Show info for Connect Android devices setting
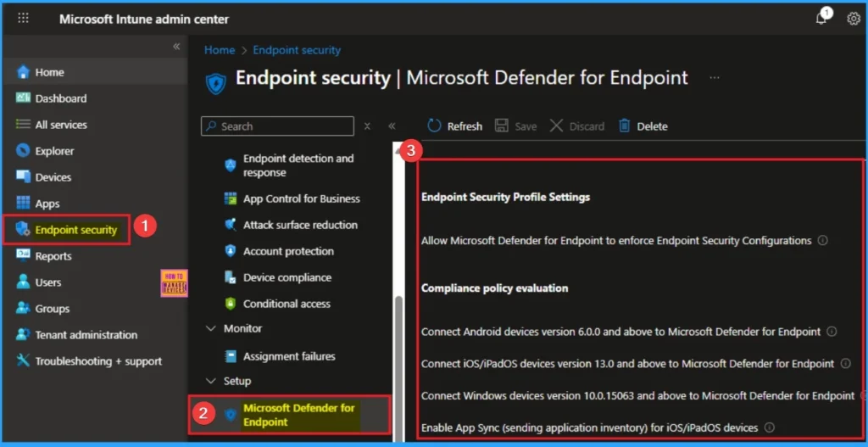 832,332
